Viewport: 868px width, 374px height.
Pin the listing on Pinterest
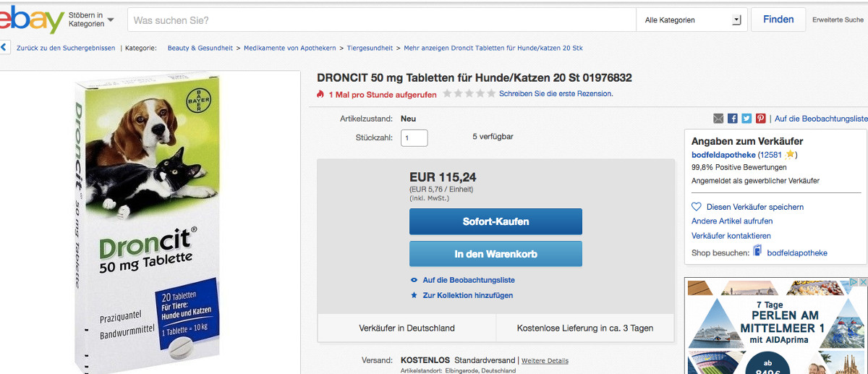coord(760,119)
